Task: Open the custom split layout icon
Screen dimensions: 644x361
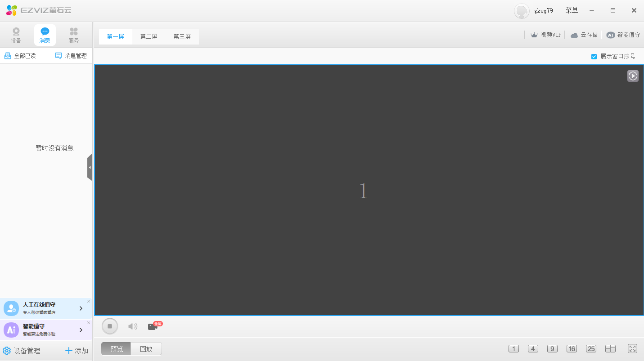Action: (x=610, y=349)
